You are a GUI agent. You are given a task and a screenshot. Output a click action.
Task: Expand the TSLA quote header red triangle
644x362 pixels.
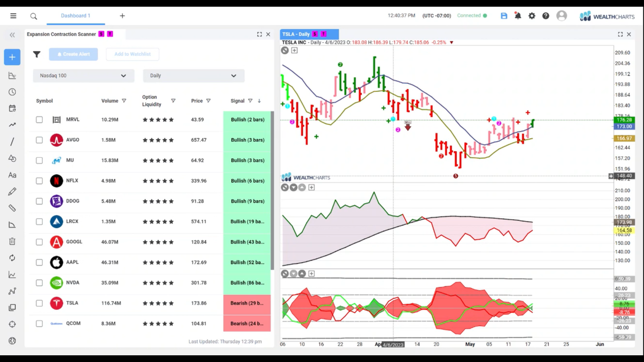[451, 43]
